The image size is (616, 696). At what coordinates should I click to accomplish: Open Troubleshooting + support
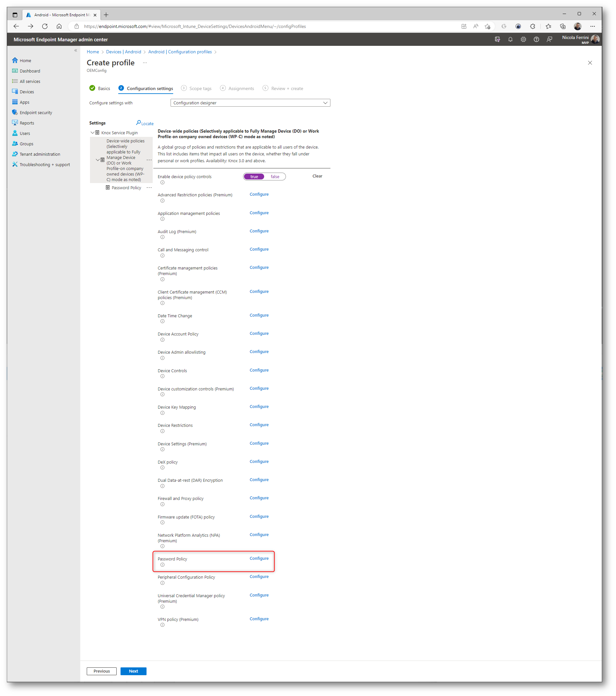(x=41, y=164)
